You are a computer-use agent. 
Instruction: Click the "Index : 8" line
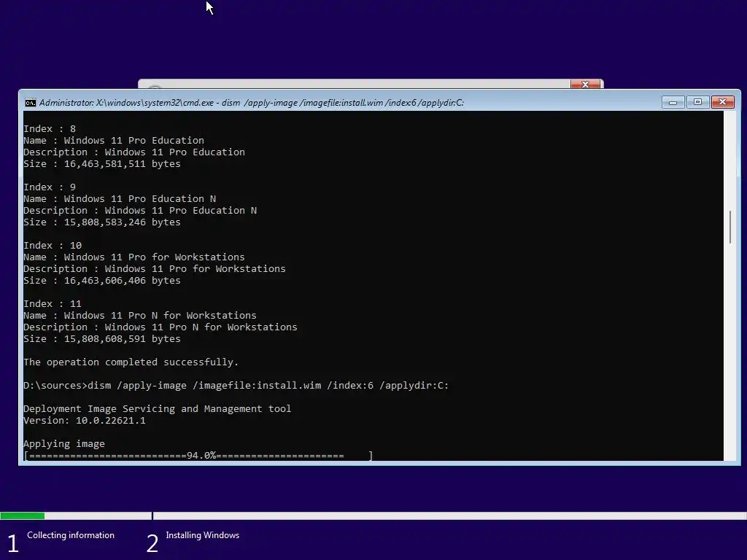point(50,129)
